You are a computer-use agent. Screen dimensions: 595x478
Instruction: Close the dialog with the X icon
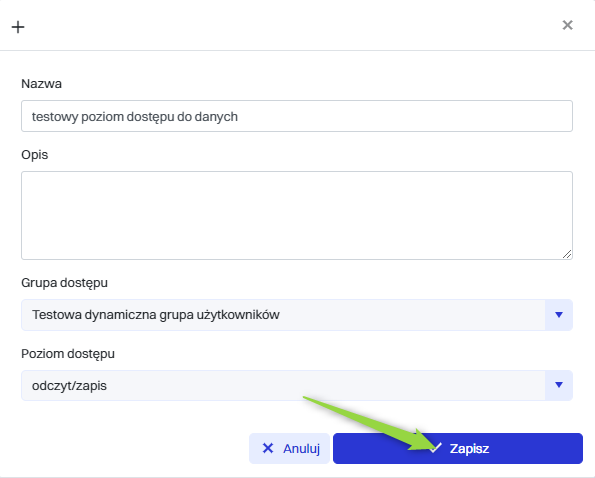pyautogui.click(x=567, y=25)
